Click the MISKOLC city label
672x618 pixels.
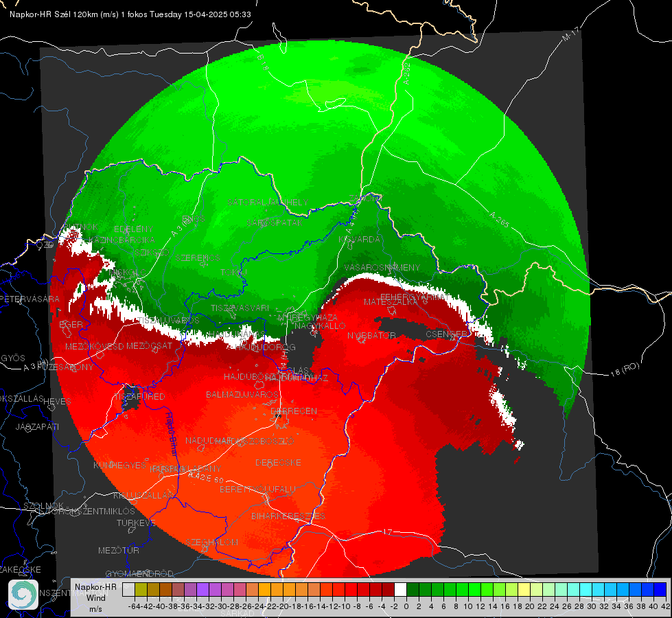(128, 273)
